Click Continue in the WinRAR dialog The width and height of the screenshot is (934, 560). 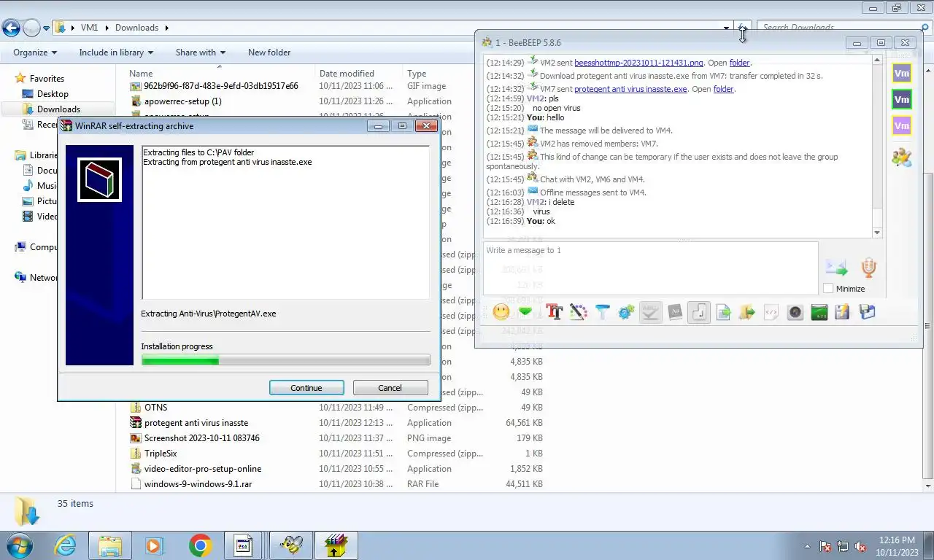306,388
